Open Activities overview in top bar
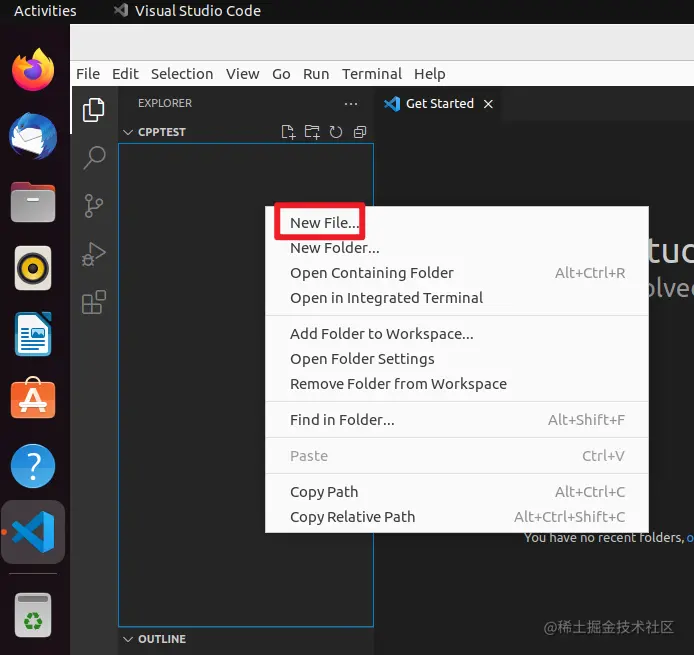694x655 pixels. (x=45, y=11)
